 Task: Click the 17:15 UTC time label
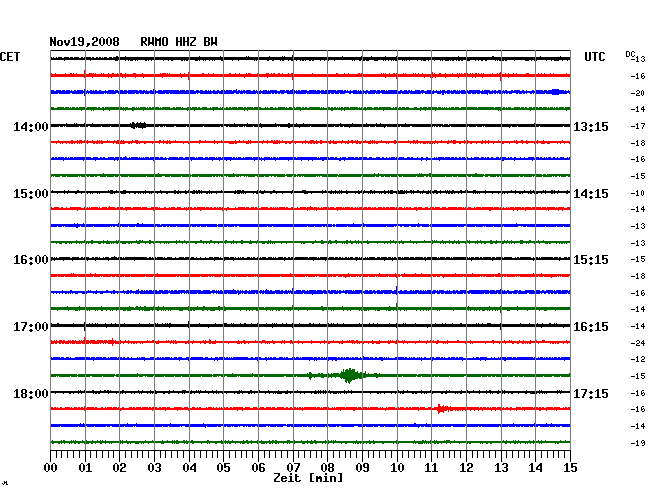[591, 393]
